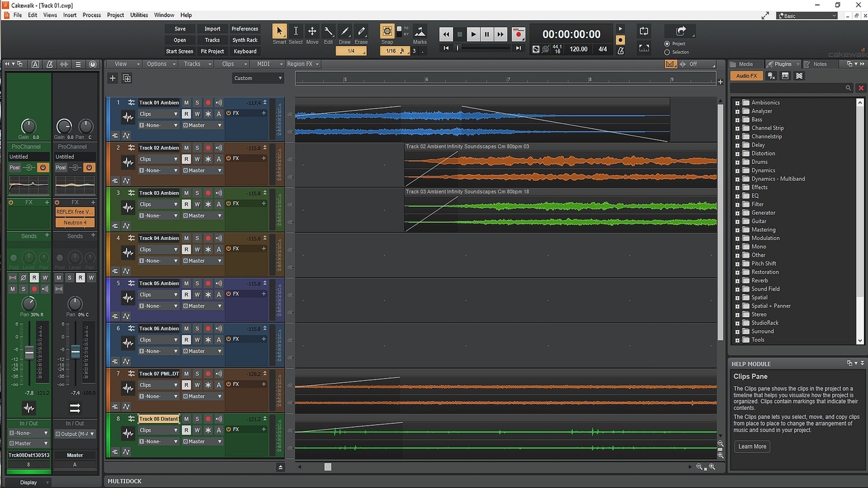Click the Learn More button

pyautogui.click(x=752, y=447)
